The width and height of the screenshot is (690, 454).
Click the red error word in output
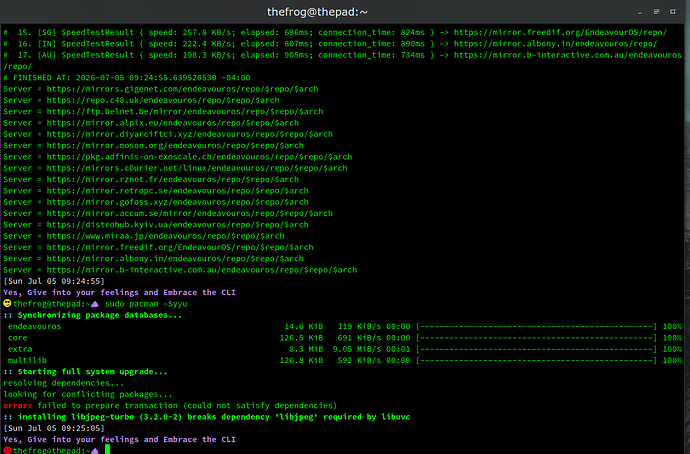tap(18, 406)
